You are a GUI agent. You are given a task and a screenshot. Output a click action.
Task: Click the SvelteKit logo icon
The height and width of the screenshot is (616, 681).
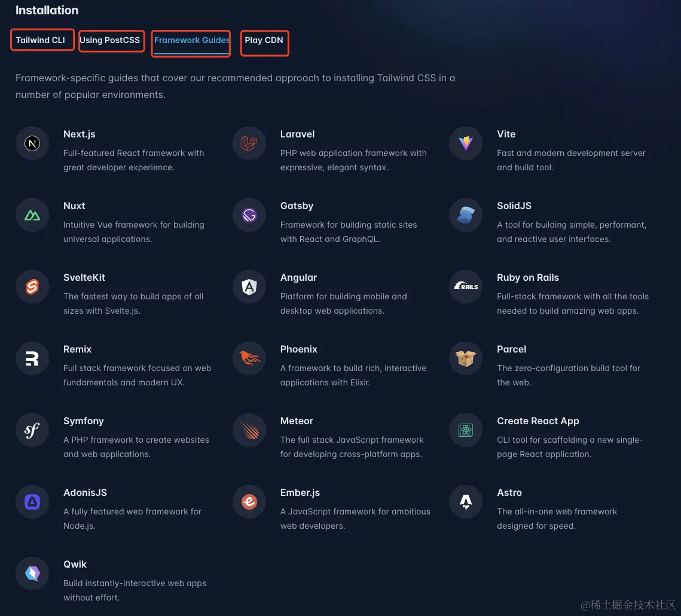[x=32, y=287]
